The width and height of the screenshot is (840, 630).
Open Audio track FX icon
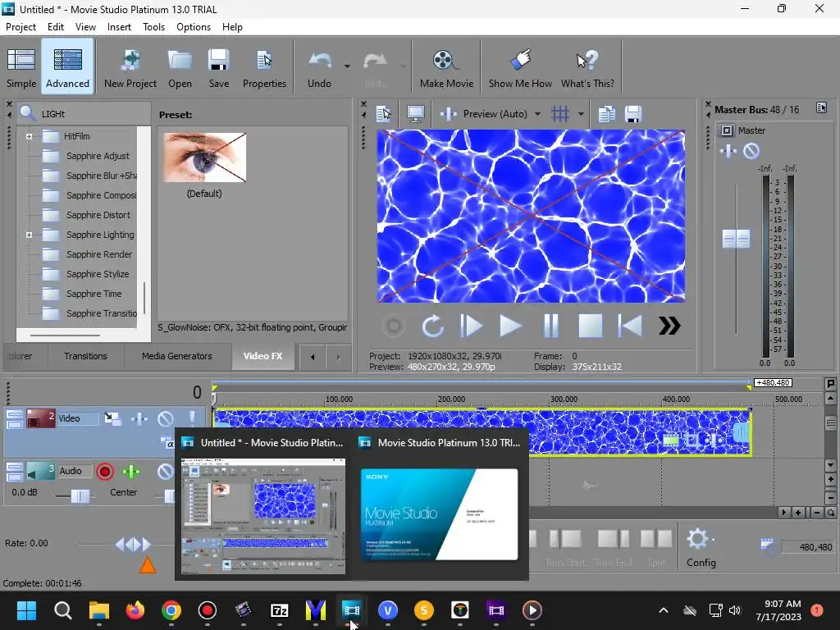[x=131, y=472]
